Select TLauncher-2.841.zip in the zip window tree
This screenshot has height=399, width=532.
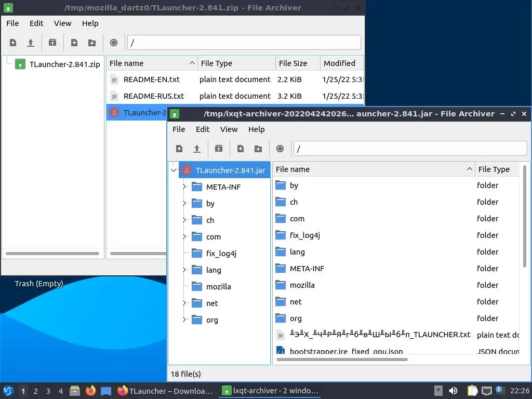click(x=58, y=64)
